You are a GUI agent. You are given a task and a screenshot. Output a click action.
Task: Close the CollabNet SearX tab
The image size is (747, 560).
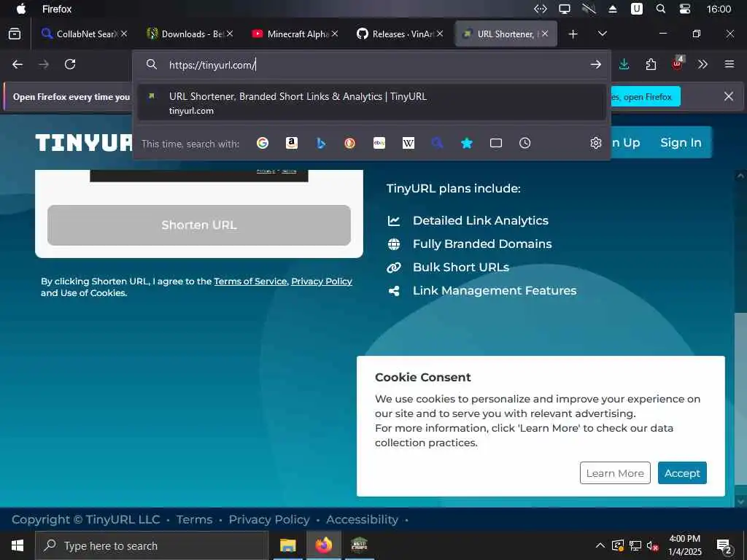click(x=124, y=34)
